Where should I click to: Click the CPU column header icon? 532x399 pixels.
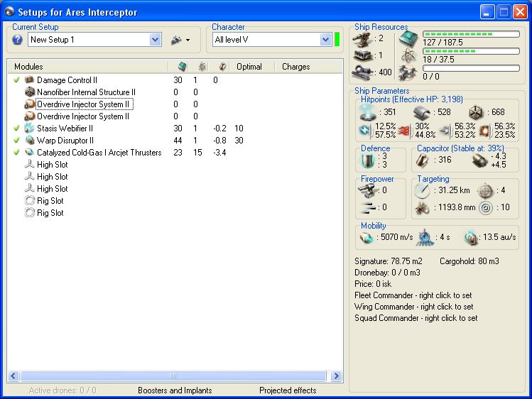[182, 67]
